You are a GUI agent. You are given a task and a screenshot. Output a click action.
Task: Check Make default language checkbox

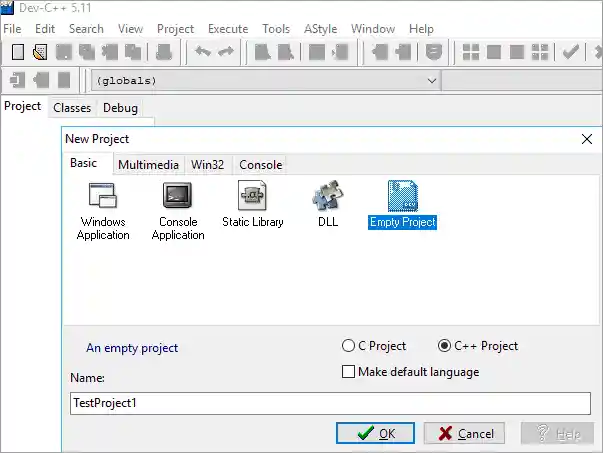(x=348, y=371)
